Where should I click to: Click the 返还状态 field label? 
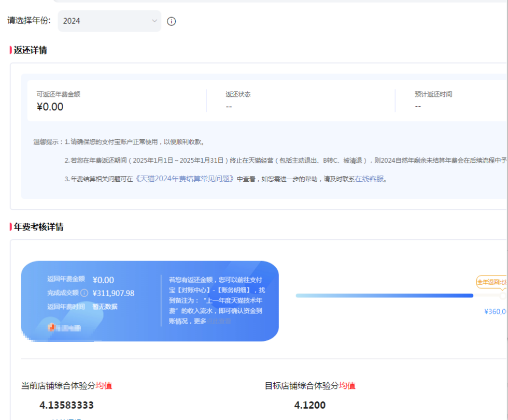click(238, 95)
